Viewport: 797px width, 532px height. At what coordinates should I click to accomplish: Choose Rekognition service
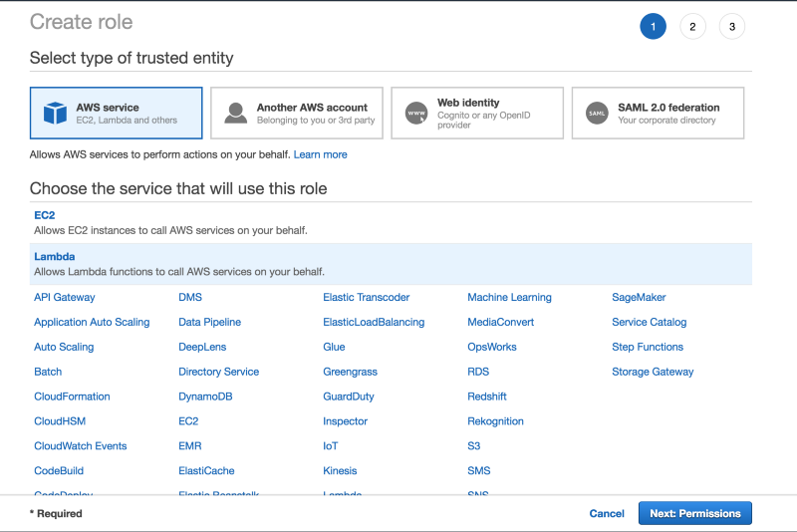495,421
